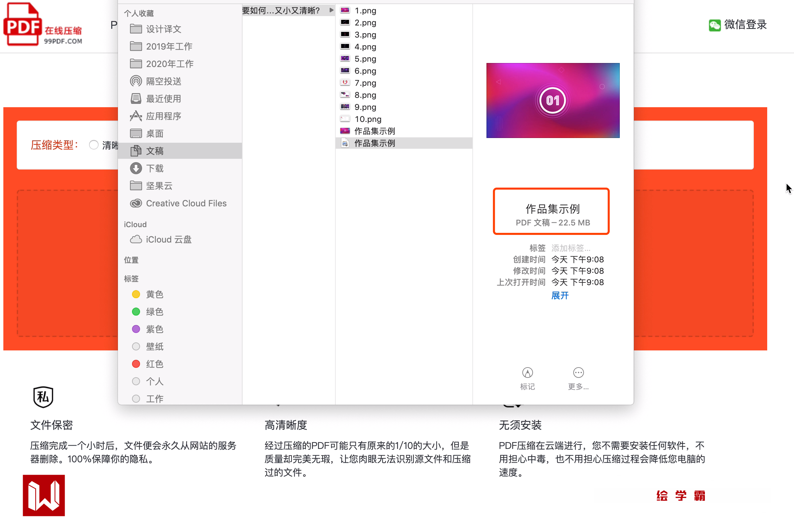Go to Downloads (下载) folder
This screenshot has width=794, height=532.
pos(154,168)
